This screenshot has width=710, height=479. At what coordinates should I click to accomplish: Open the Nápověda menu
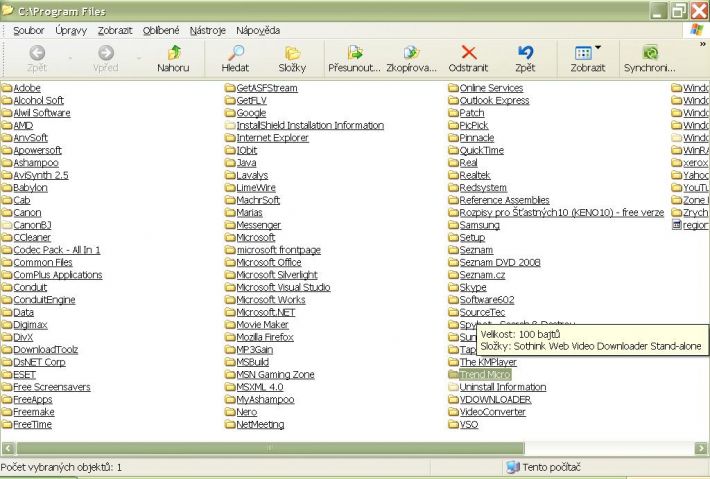258,30
